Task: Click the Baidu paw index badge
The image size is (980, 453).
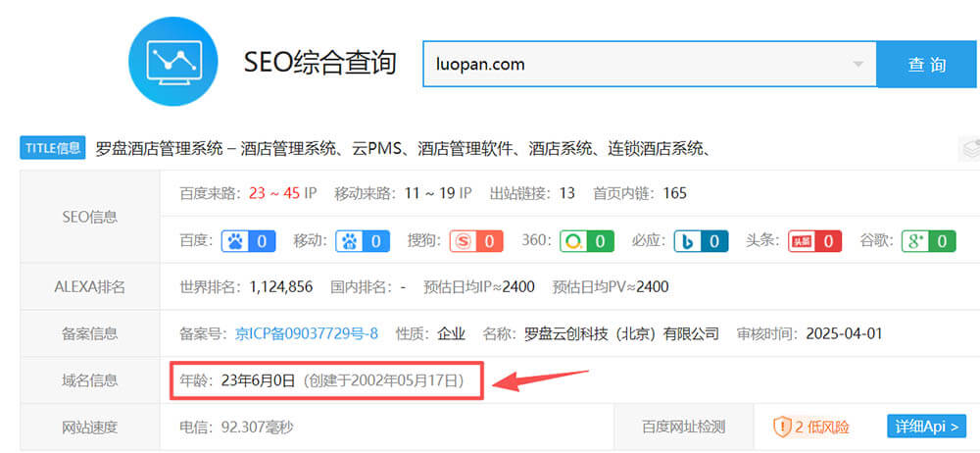Action: tap(248, 241)
